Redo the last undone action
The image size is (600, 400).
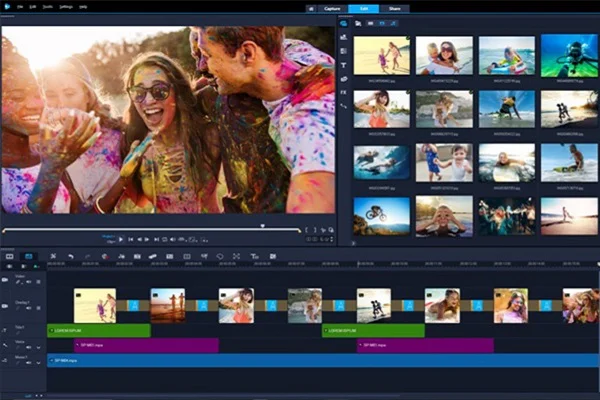click(88, 256)
